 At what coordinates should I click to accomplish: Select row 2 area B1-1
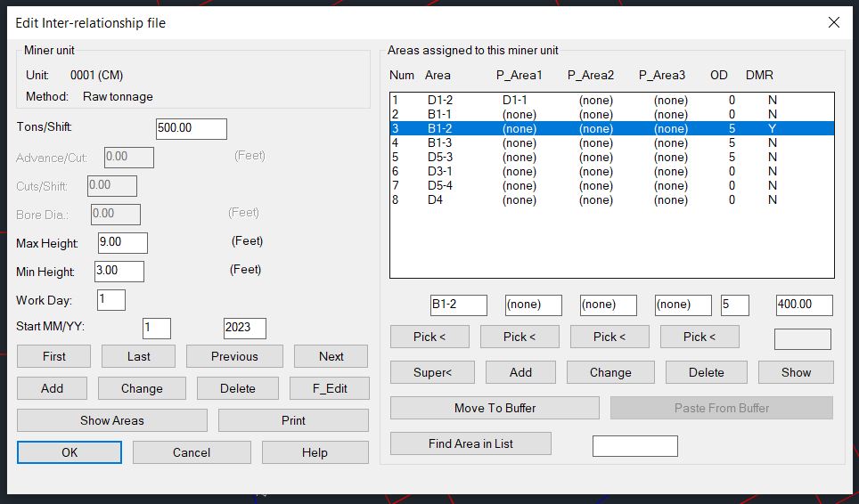tap(612, 114)
